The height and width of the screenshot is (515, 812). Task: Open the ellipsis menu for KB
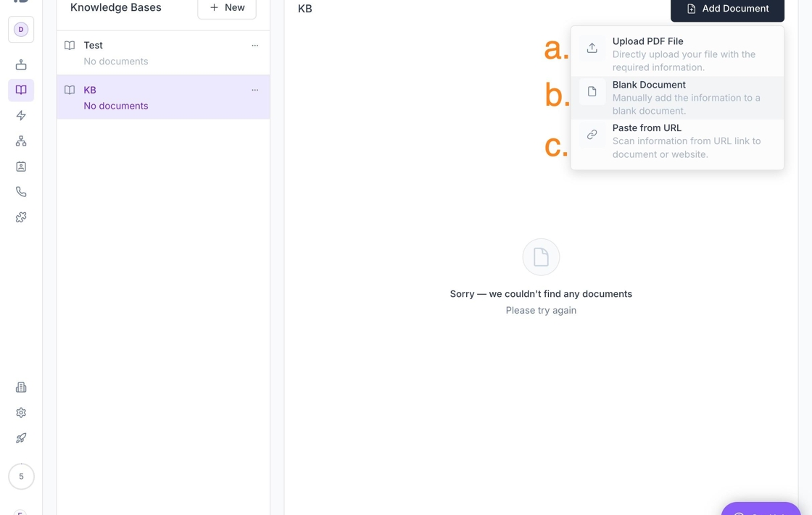(254, 90)
